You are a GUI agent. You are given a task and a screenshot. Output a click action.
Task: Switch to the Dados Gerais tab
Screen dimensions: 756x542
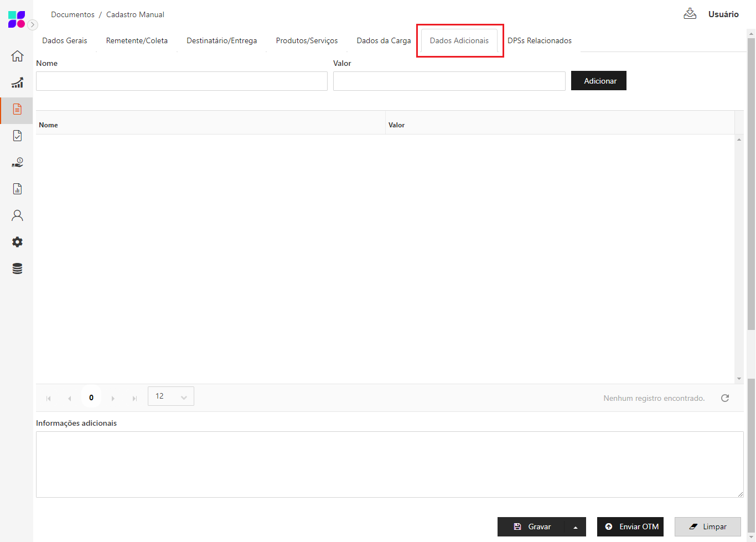click(x=65, y=40)
